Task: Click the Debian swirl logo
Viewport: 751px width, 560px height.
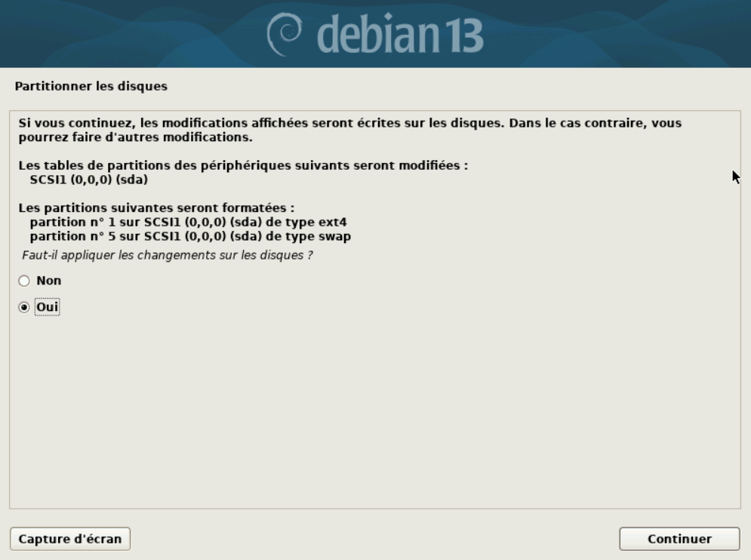Action: pyautogui.click(x=285, y=34)
